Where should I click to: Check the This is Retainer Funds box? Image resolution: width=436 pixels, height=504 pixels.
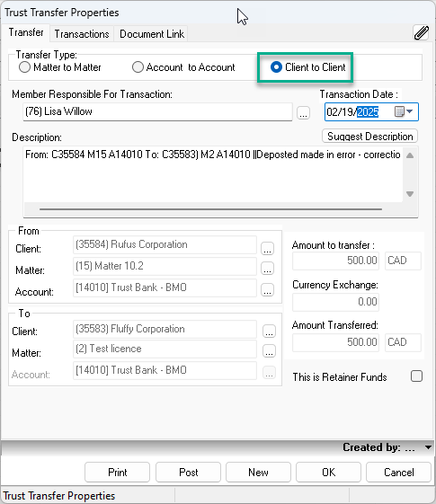pos(416,376)
